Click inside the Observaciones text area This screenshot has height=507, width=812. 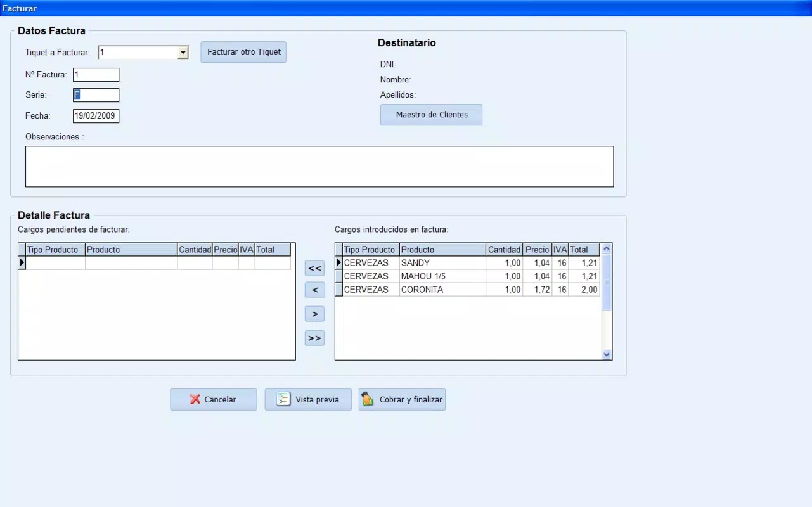coord(319,167)
